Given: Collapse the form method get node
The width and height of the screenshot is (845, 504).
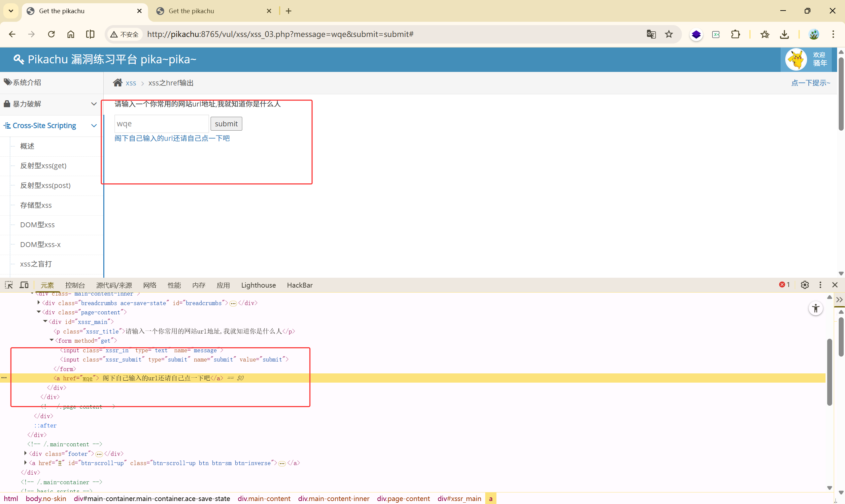Looking at the screenshot, I should 51,340.
